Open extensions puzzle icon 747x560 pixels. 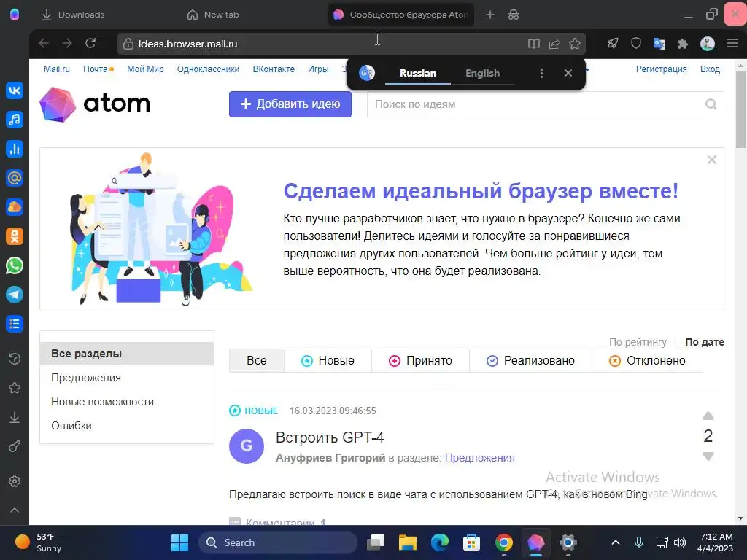[683, 44]
